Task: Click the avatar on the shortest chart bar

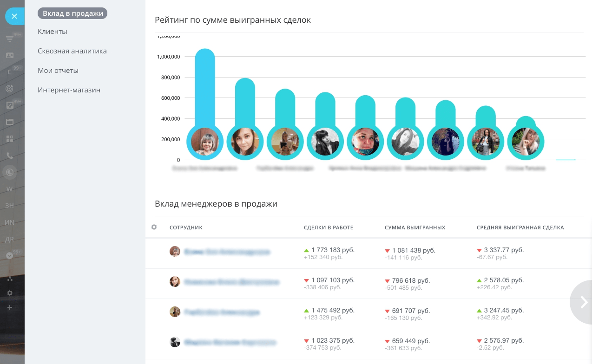Action: [526, 142]
